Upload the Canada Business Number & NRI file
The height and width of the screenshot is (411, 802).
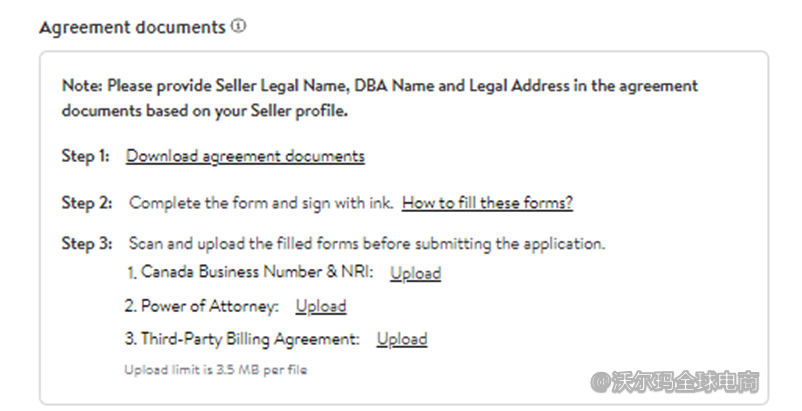pos(415,273)
